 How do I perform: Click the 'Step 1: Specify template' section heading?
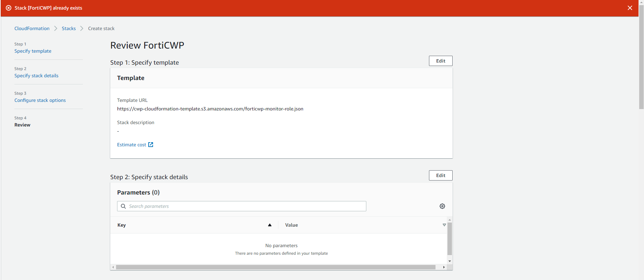coord(144,63)
